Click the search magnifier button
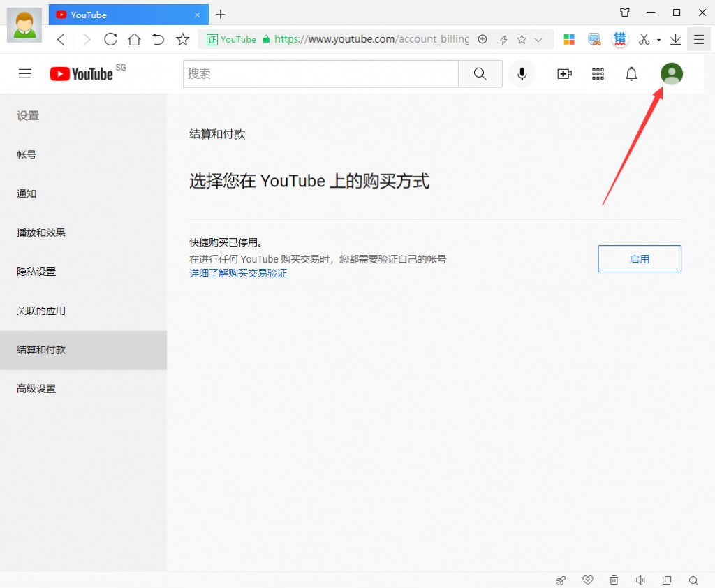Image resolution: width=715 pixels, height=588 pixels. (x=480, y=74)
